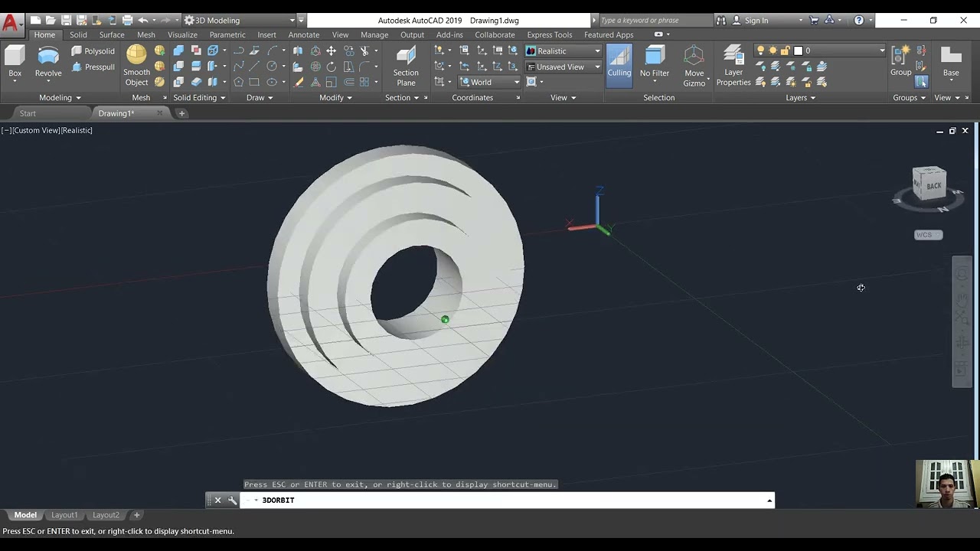This screenshot has height=551, width=980.
Task: Click the Help question mark icon
Action: point(859,20)
